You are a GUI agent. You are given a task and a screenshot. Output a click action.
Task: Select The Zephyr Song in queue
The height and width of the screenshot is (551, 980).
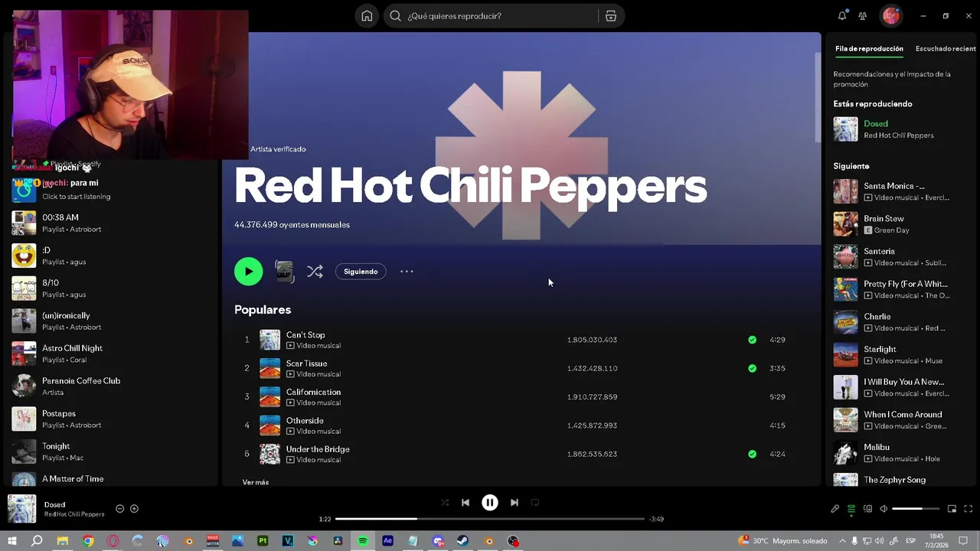click(x=894, y=480)
